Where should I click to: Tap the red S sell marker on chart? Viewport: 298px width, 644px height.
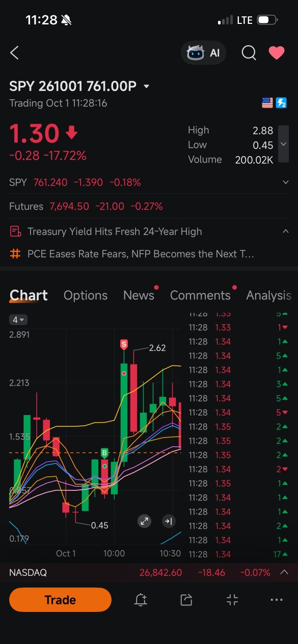[x=124, y=345]
